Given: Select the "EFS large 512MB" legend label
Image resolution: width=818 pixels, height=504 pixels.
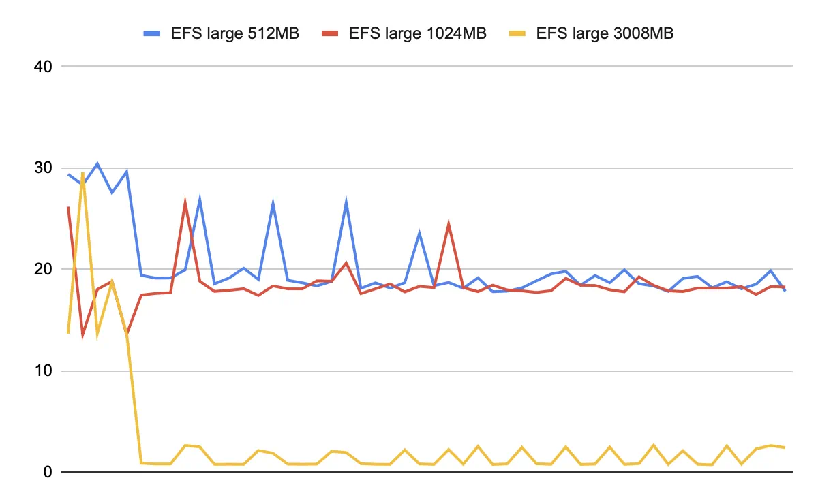Looking at the screenshot, I should pyautogui.click(x=235, y=33).
